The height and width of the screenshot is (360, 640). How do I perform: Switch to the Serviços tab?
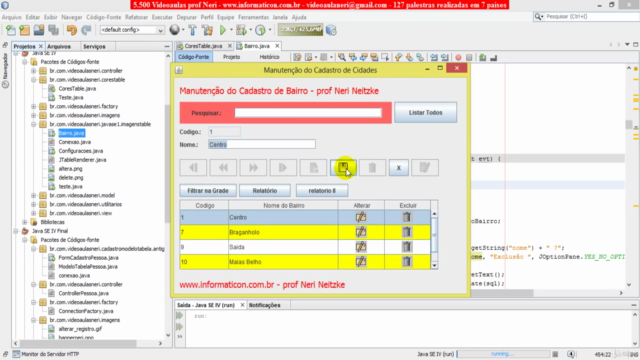click(x=94, y=47)
